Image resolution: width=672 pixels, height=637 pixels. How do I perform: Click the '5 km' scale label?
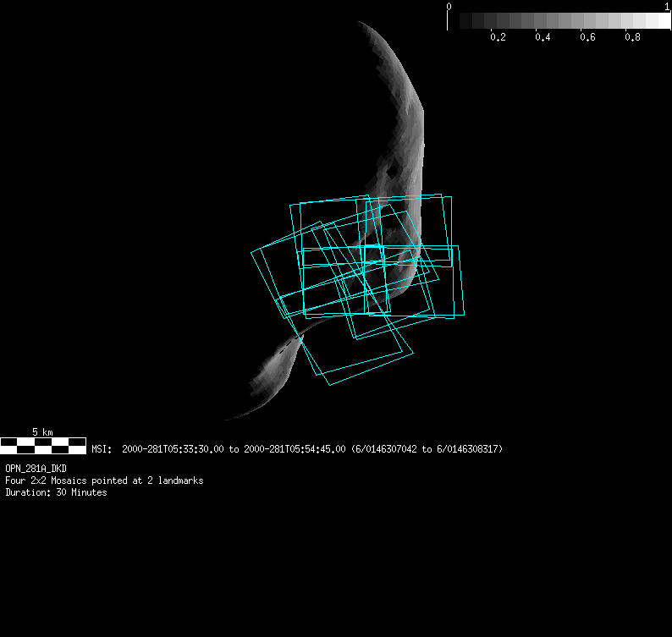pos(42,432)
